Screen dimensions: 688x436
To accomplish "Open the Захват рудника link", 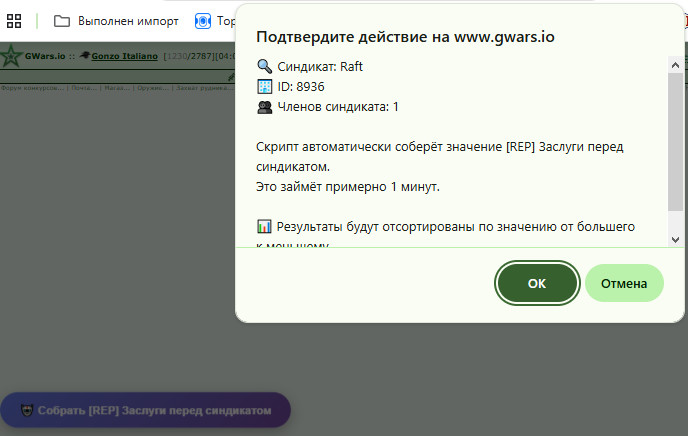I will 205,88.
